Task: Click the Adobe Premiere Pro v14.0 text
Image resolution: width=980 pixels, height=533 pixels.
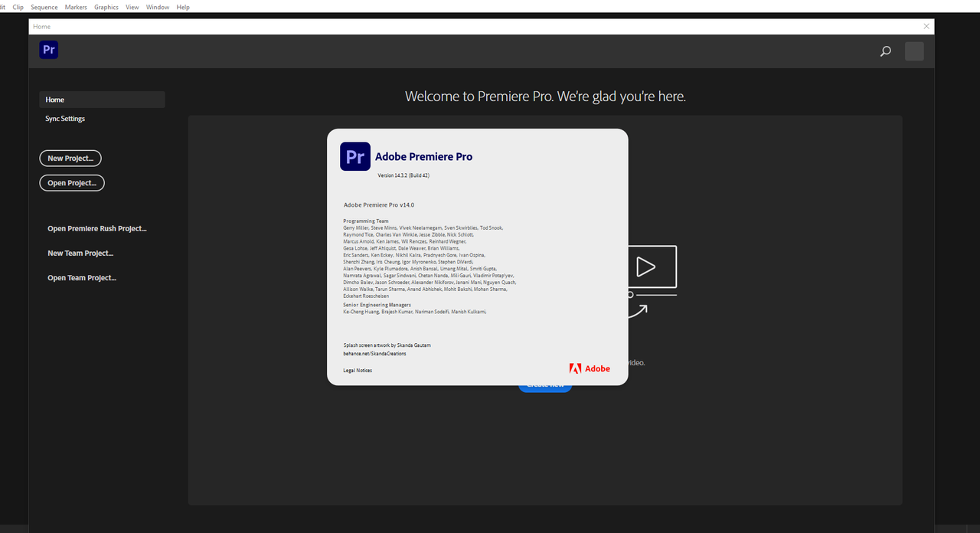Action: [x=379, y=205]
